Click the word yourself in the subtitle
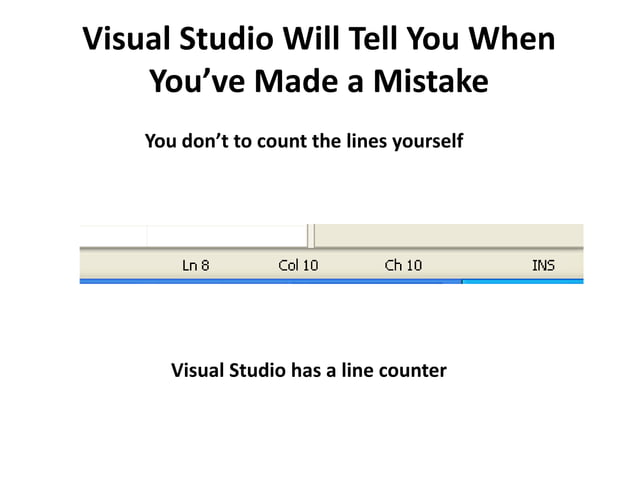 point(428,141)
